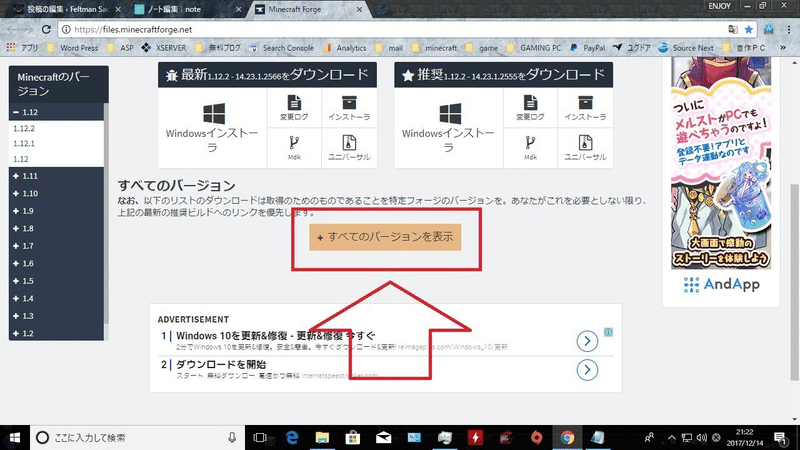
Task: Open Task View on the taskbar
Action: (x=260, y=438)
